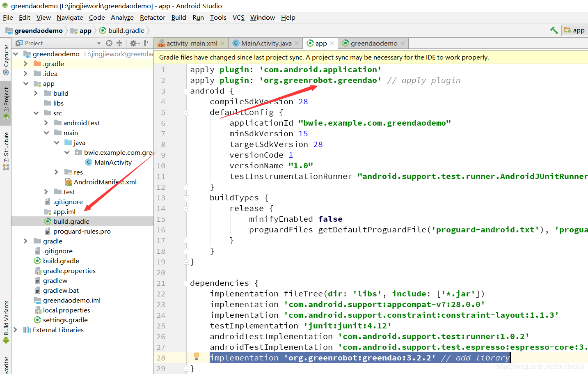Expand the res folder

(x=57, y=172)
